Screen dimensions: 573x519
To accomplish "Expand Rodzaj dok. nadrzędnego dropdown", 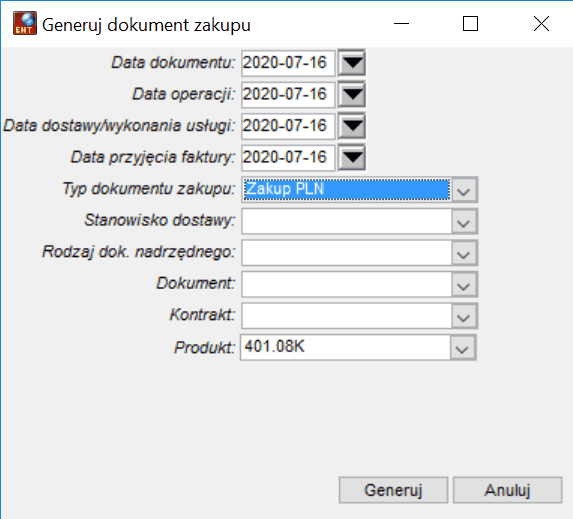I will click(464, 253).
